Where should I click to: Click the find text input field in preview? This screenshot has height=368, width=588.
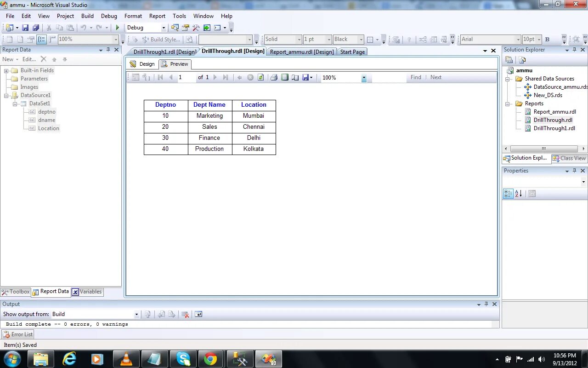[389, 78]
